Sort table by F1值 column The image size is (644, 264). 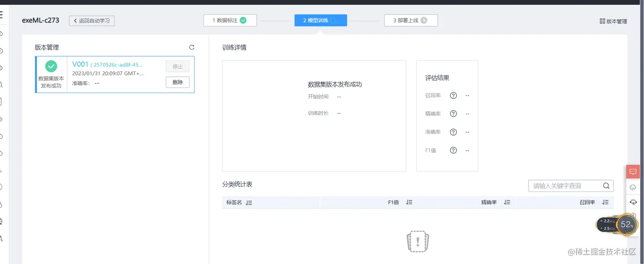(x=409, y=202)
